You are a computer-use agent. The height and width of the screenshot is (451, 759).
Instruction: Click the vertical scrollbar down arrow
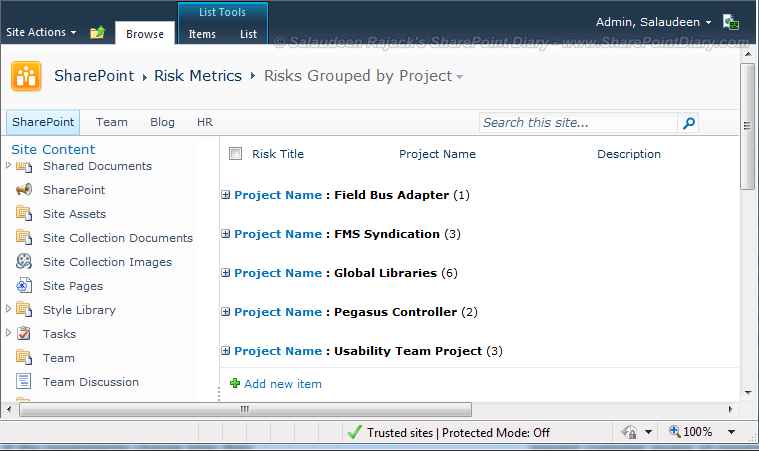[x=748, y=392]
